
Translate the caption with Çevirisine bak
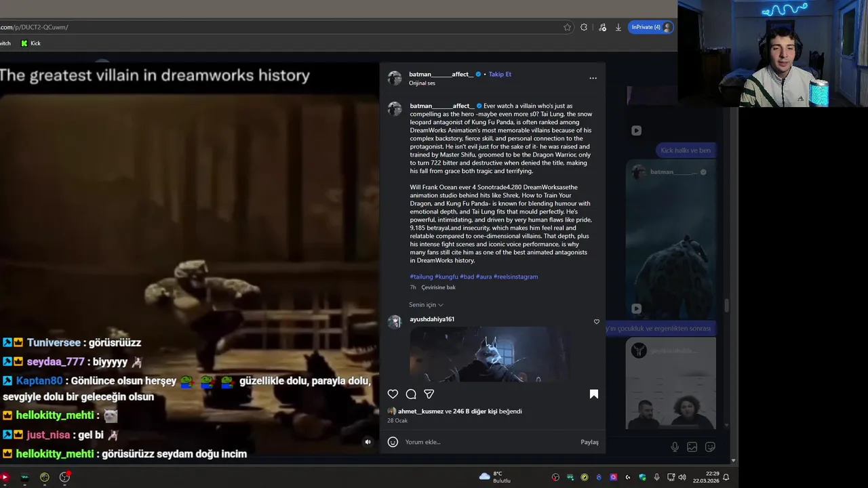(x=438, y=287)
